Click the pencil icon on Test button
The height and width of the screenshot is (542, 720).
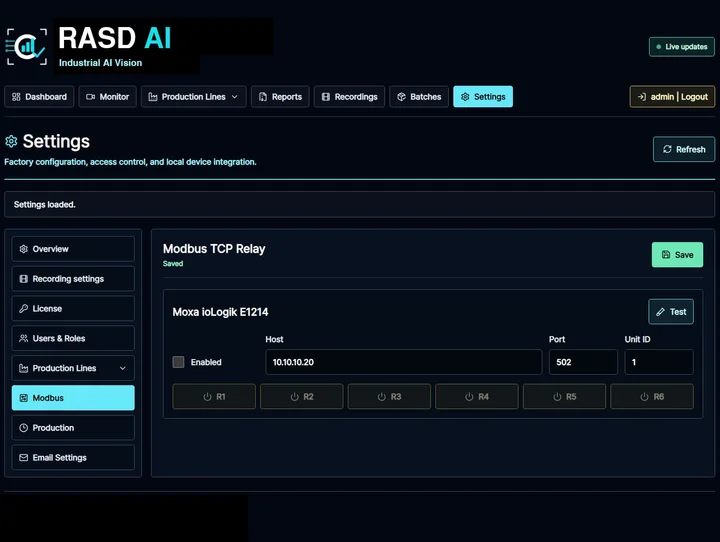point(660,312)
